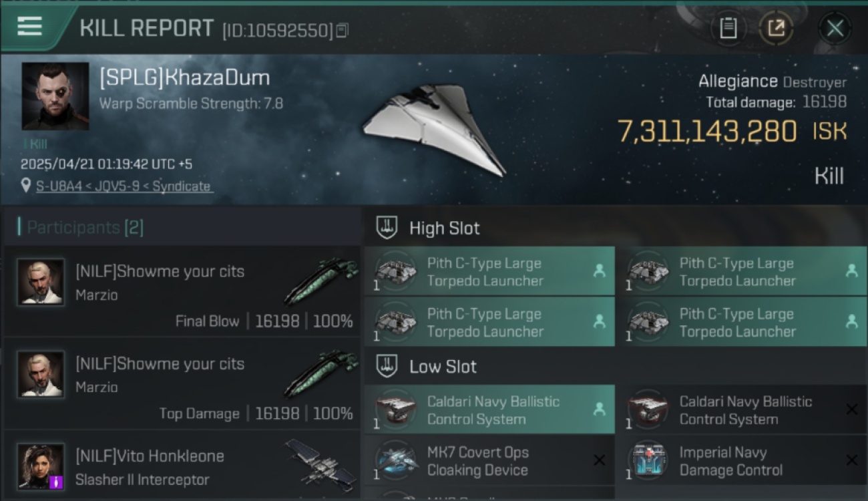
Task: Click the Slasher II Interceptor ship image
Action: pos(322,462)
